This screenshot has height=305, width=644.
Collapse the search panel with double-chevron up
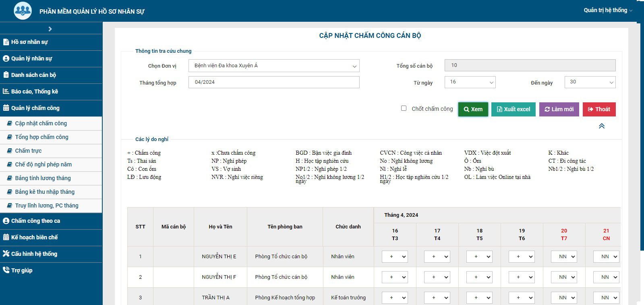(x=601, y=126)
